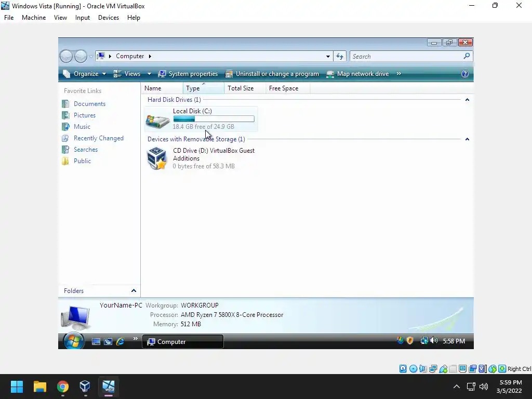This screenshot has height=399, width=532.
Task: Click VirtualBox display indicator
Action: click(462, 369)
